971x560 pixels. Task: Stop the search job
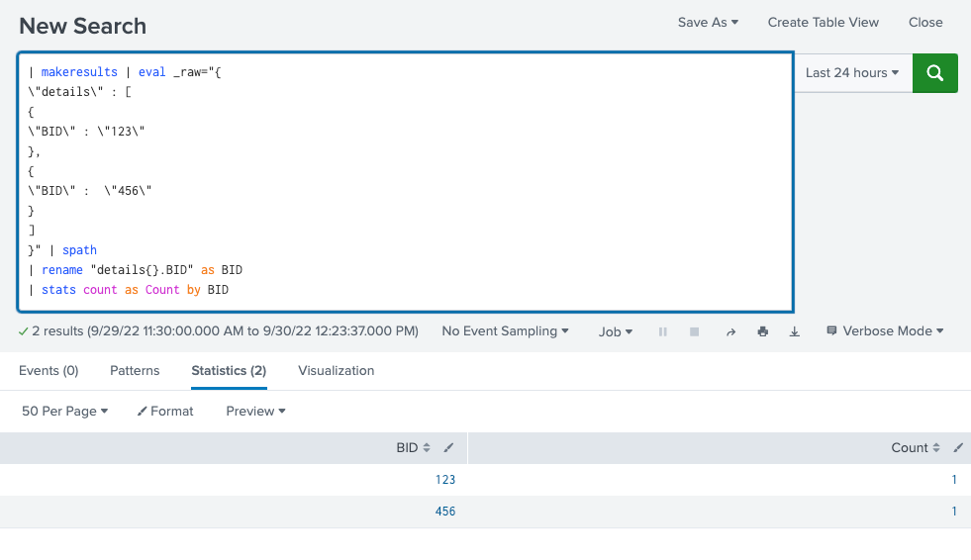click(695, 332)
